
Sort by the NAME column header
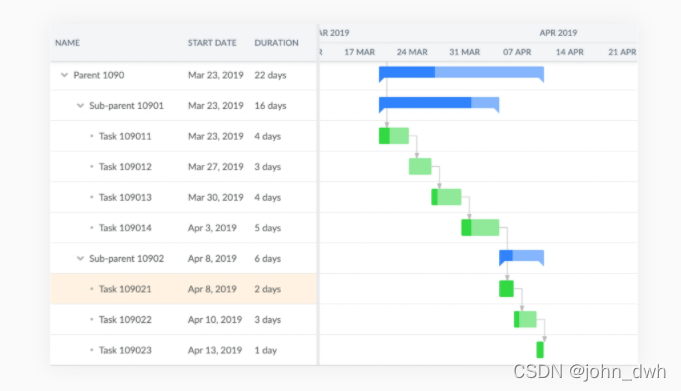[67, 43]
